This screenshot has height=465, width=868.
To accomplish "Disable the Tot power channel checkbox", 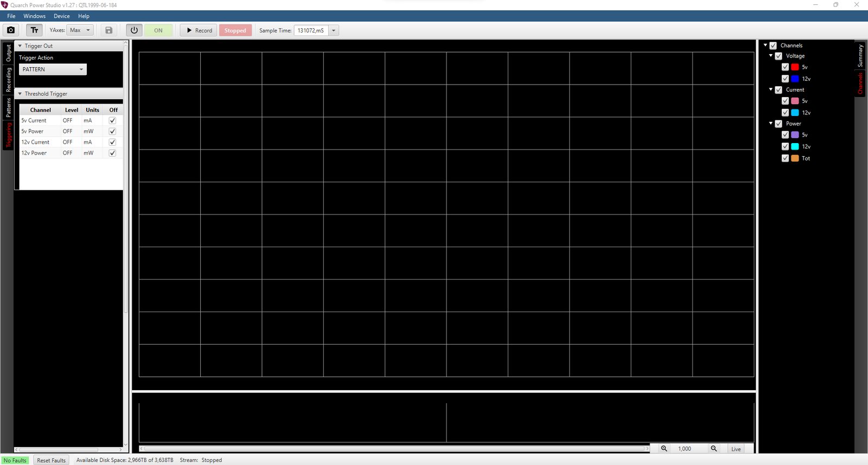I will coord(785,158).
